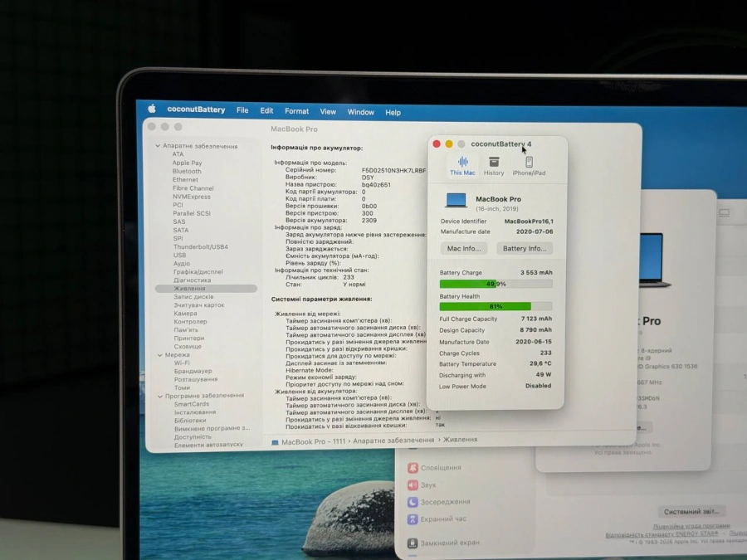Open the View menu

(327, 112)
